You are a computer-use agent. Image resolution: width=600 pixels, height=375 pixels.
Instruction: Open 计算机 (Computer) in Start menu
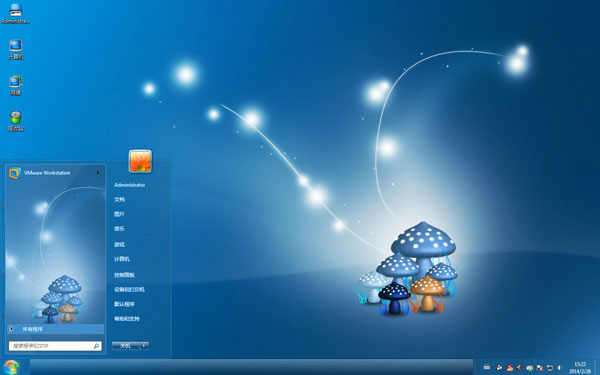coord(122,259)
